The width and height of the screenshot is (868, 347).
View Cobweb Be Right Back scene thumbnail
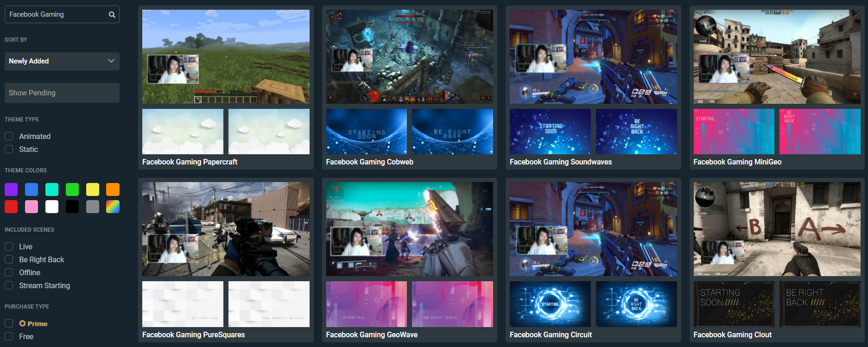[452, 132]
